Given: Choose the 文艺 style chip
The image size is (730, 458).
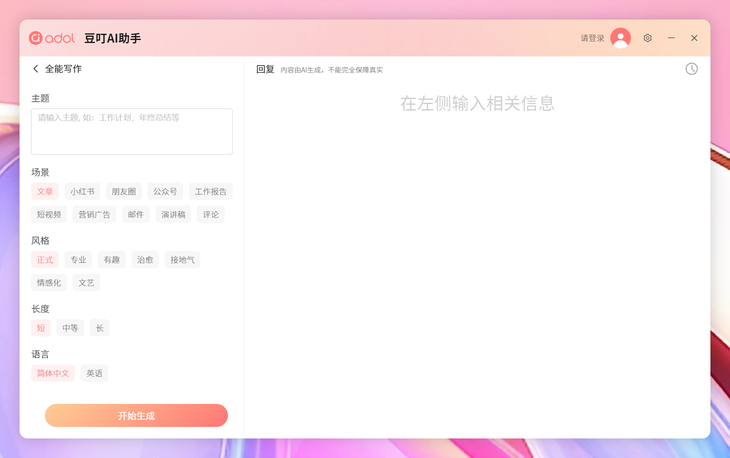Looking at the screenshot, I should 86,283.
